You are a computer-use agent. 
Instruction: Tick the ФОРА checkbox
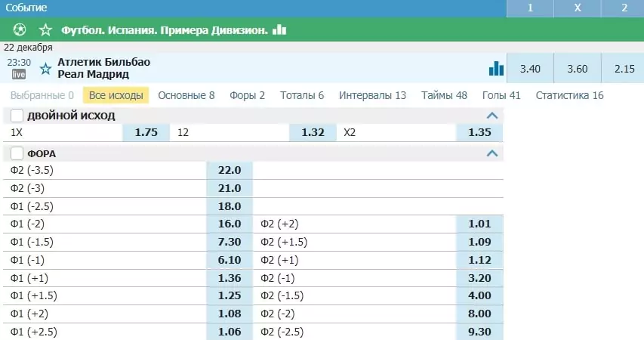click(x=17, y=153)
